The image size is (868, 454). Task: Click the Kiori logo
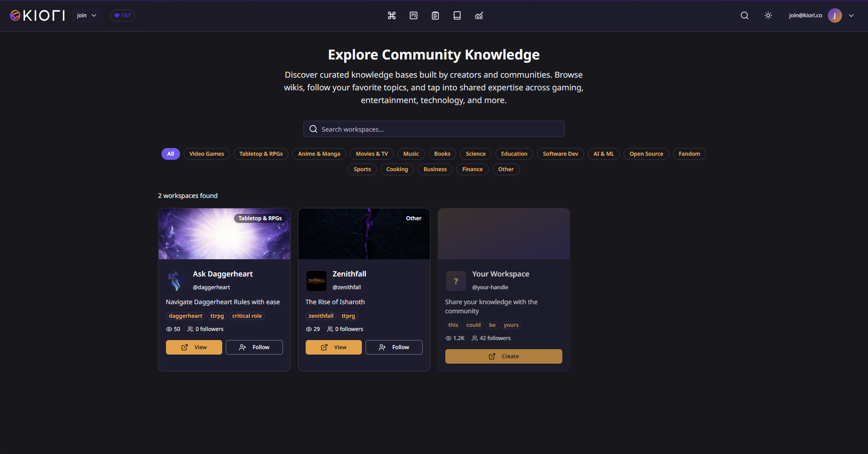37,15
